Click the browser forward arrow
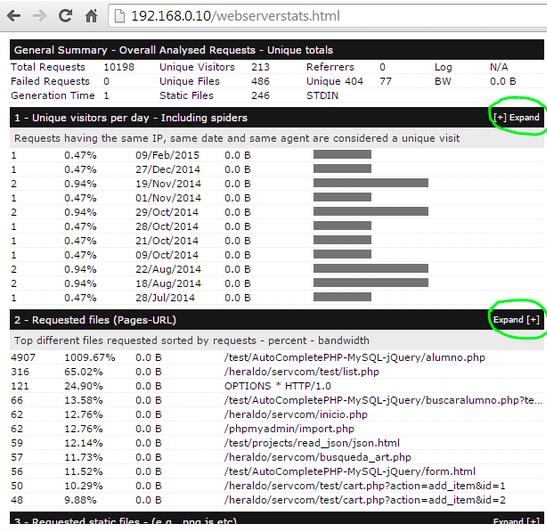547x529 pixels. tap(40, 16)
